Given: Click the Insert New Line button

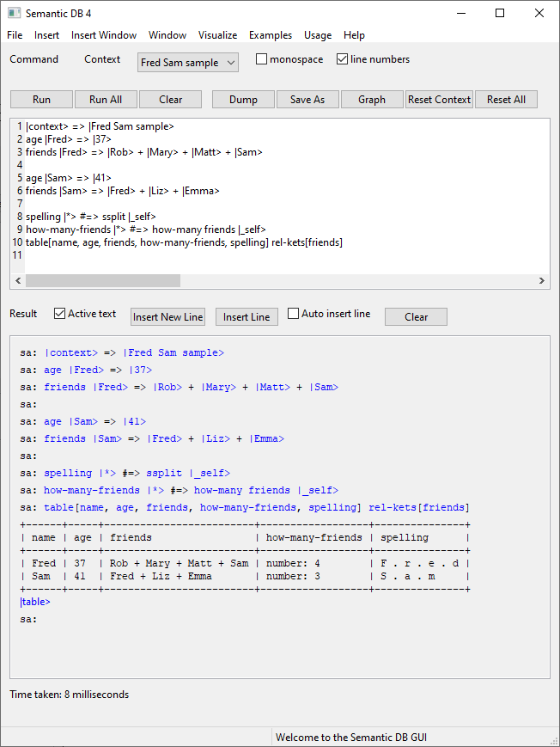Looking at the screenshot, I should (167, 317).
